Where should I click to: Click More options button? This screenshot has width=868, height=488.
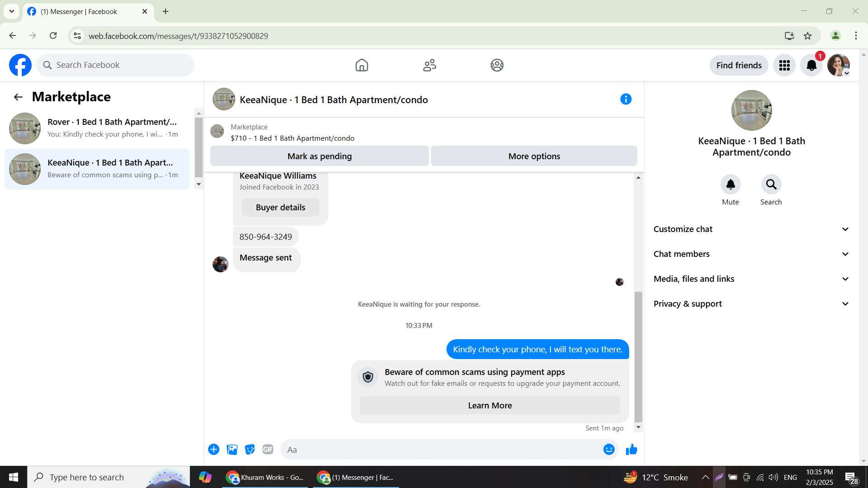pos(534,156)
